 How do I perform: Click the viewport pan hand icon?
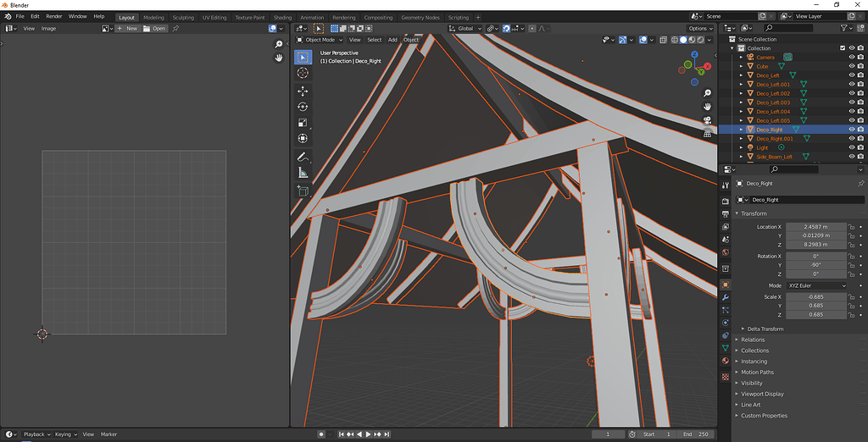[x=707, y=106]
